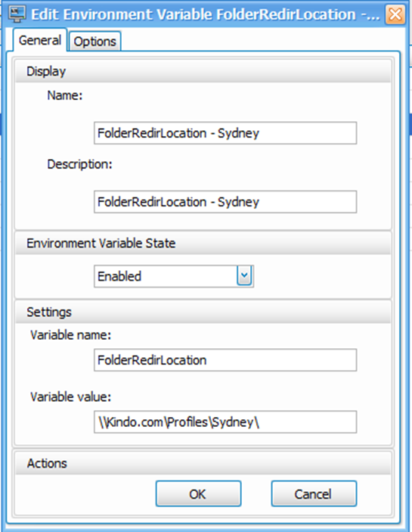
Task: Cancel the environment variable edit
Action: [314, 493]
